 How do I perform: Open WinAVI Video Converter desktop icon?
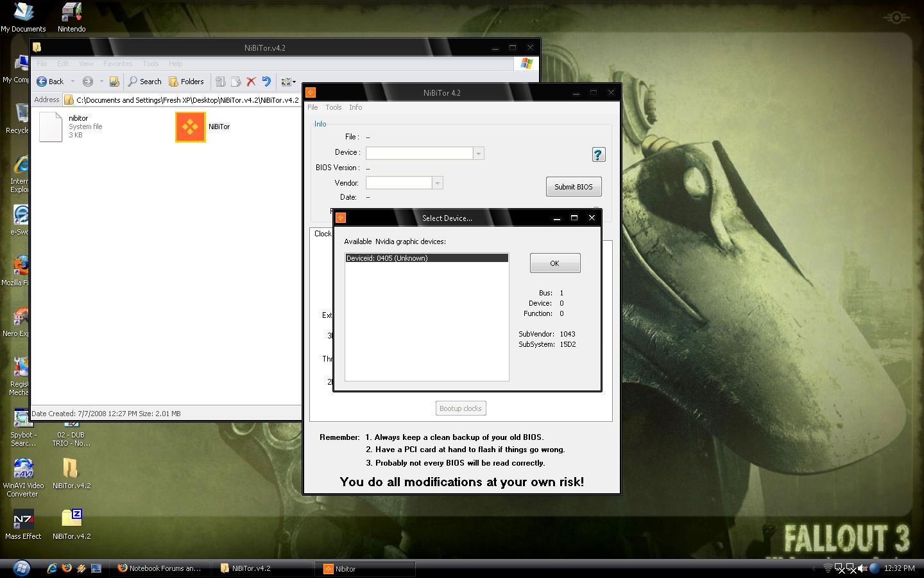(x=23, y=478)
